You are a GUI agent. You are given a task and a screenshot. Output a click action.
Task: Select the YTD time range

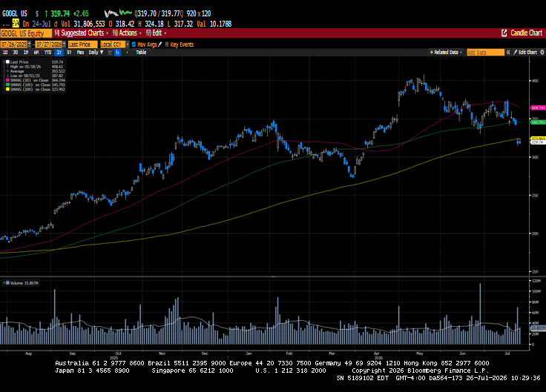tap(47, 53)
